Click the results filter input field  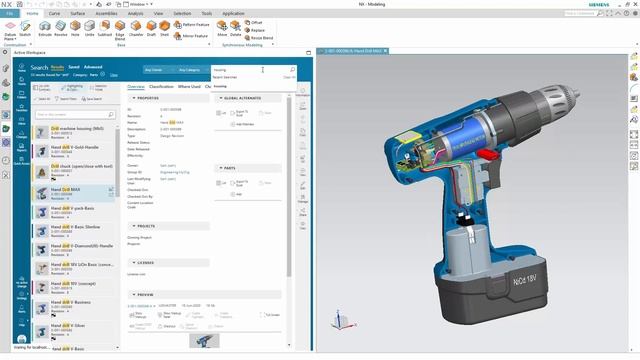[75, 115]
